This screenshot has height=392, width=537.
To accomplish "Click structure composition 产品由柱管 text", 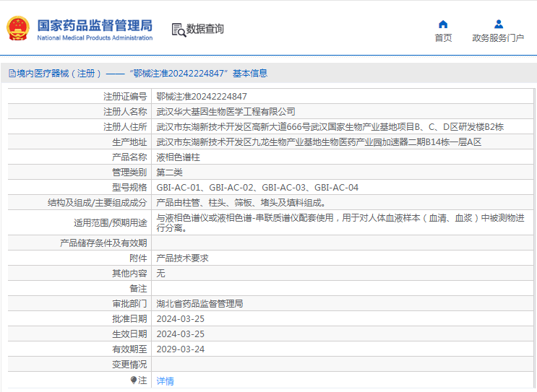I will click(x=241, y=203).
